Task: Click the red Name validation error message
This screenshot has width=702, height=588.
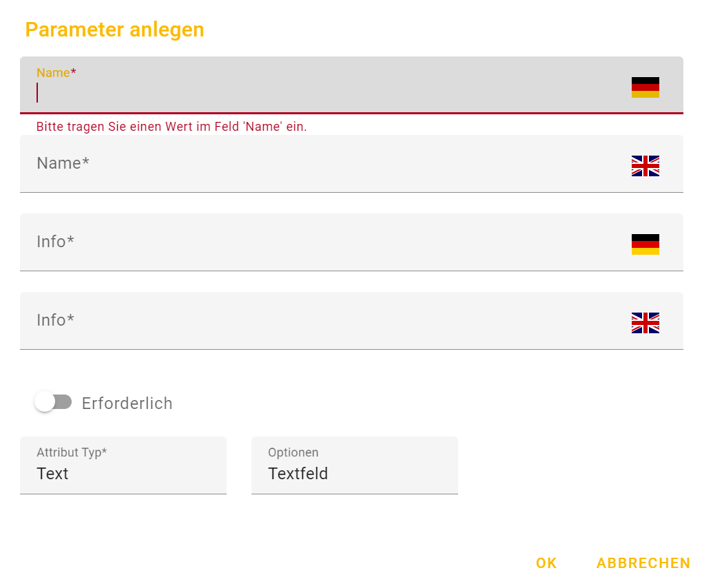Action: [x=172, y=127]
